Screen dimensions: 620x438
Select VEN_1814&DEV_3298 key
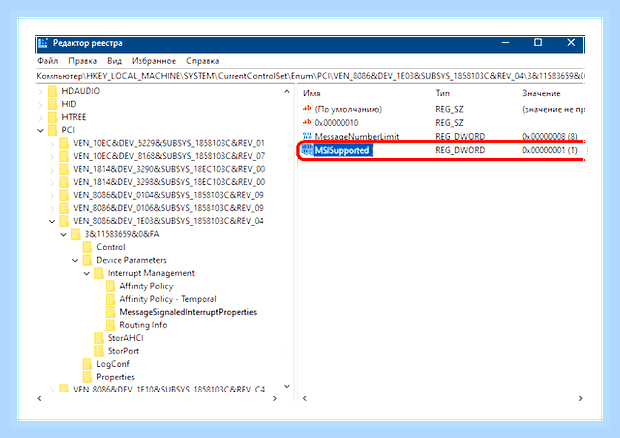(x=169, y=182)
